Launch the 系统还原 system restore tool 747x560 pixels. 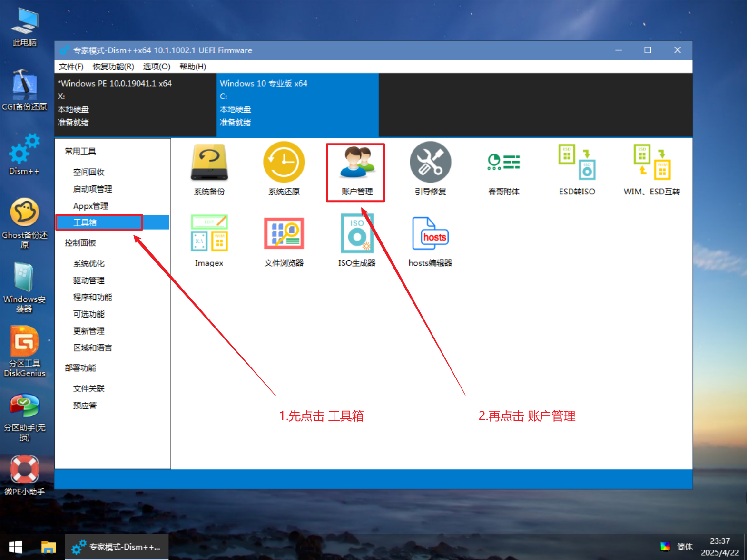[x=284, y=170]
